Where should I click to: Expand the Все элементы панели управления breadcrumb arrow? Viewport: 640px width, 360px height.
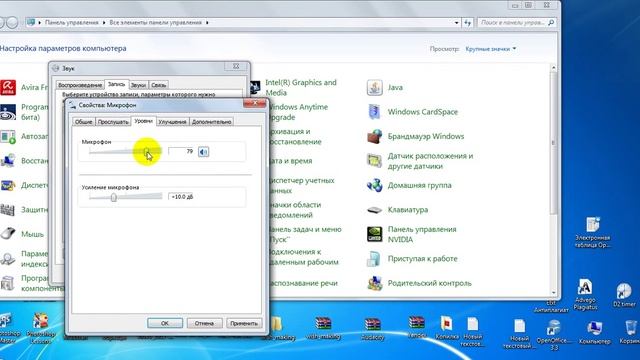click(x=207, y=22)
